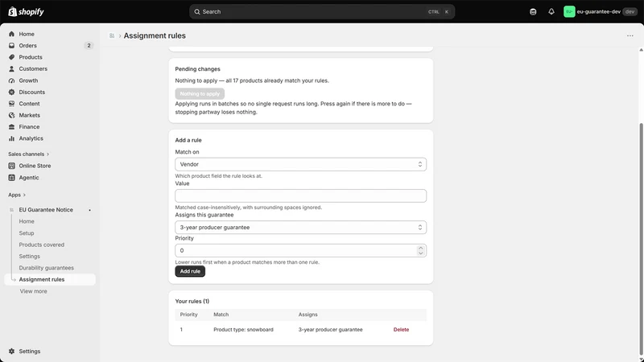Image resolution: width=644 pixels, height=362 pixels.
Task: Click the Orders inbox icon
Action: (11, 46)
